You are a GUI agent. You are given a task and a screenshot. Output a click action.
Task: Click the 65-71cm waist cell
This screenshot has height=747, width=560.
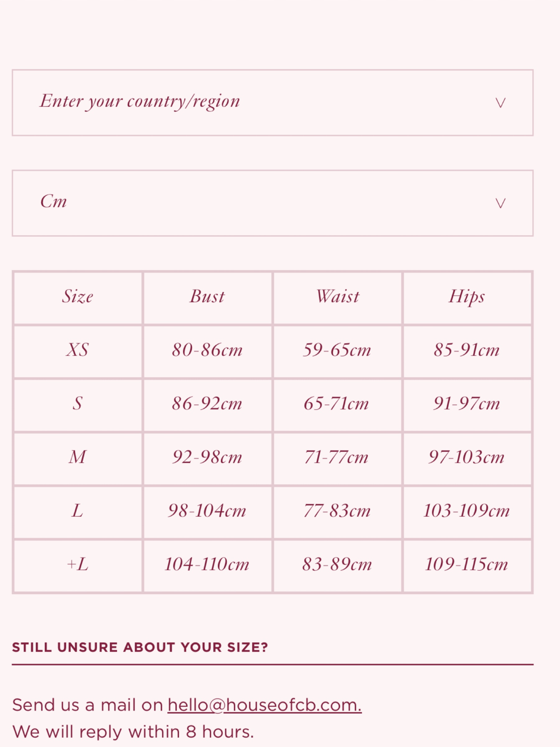coord(337,404)
